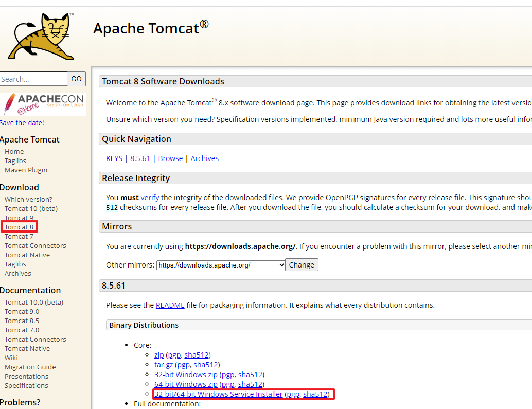Jump to 8.5.61 in Quick Navigation
Screen dimensions: 532x409
140,158
